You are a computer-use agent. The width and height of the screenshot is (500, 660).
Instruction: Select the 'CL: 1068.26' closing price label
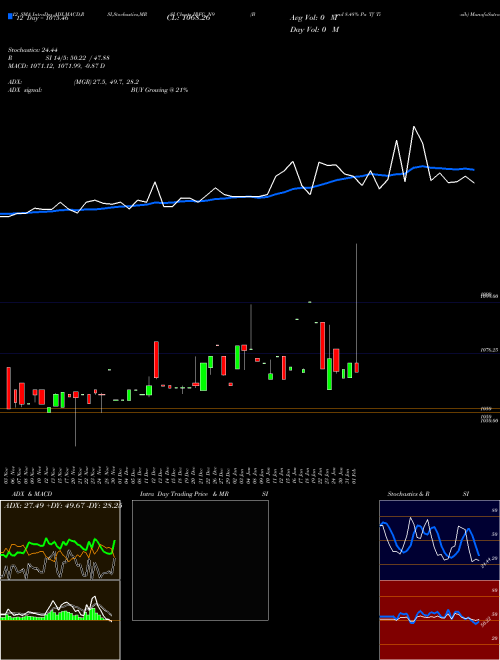click(188, 18)
